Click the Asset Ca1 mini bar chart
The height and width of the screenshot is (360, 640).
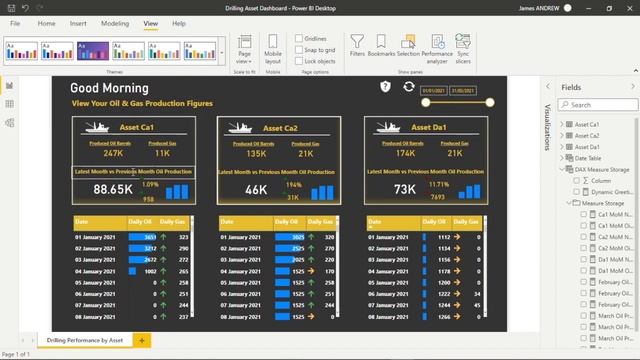(x=177, y=191)
